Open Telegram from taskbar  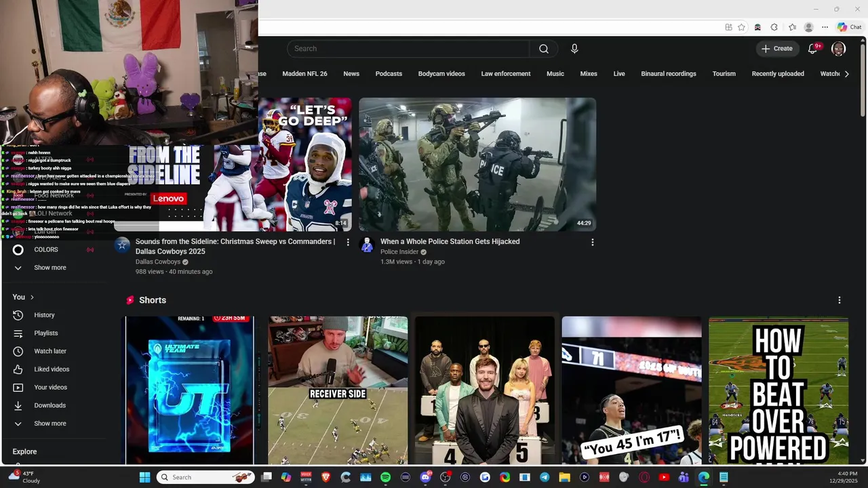(545, 477)
